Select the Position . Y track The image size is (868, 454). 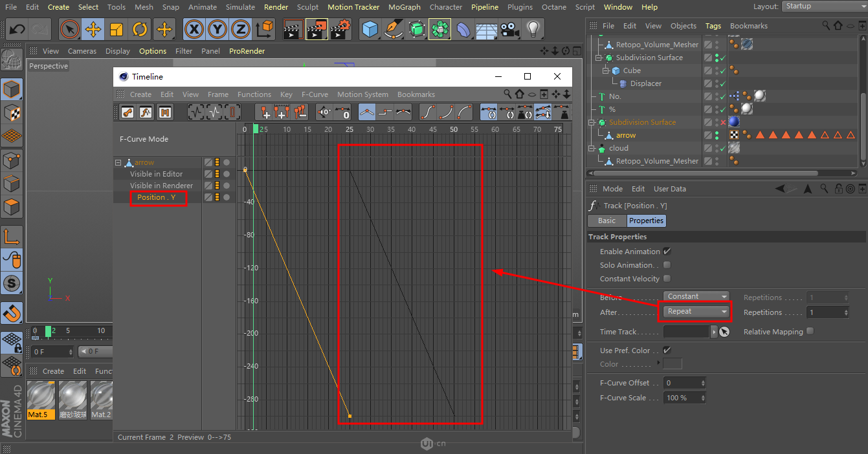[157, 197]
